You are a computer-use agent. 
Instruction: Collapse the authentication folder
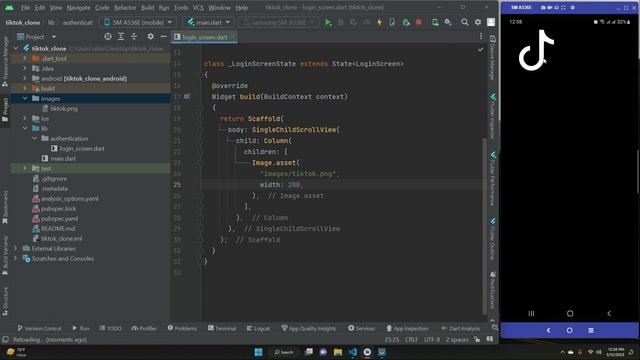point(35,138)
